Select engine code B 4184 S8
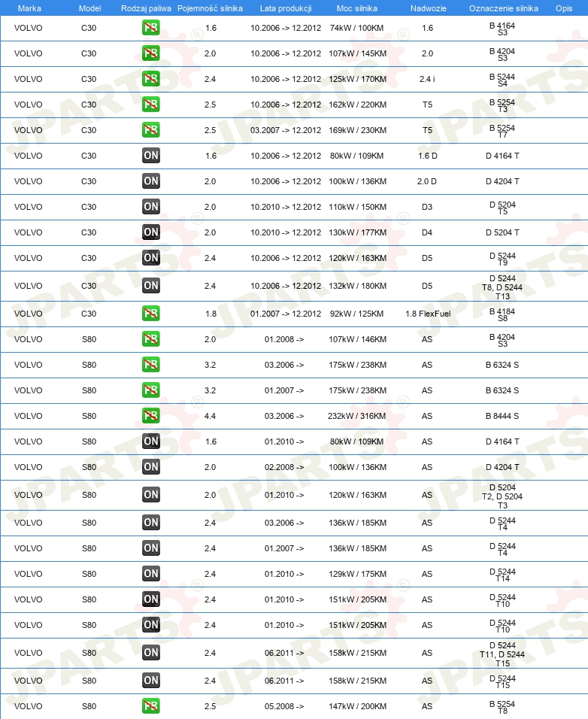 (502, 314)
